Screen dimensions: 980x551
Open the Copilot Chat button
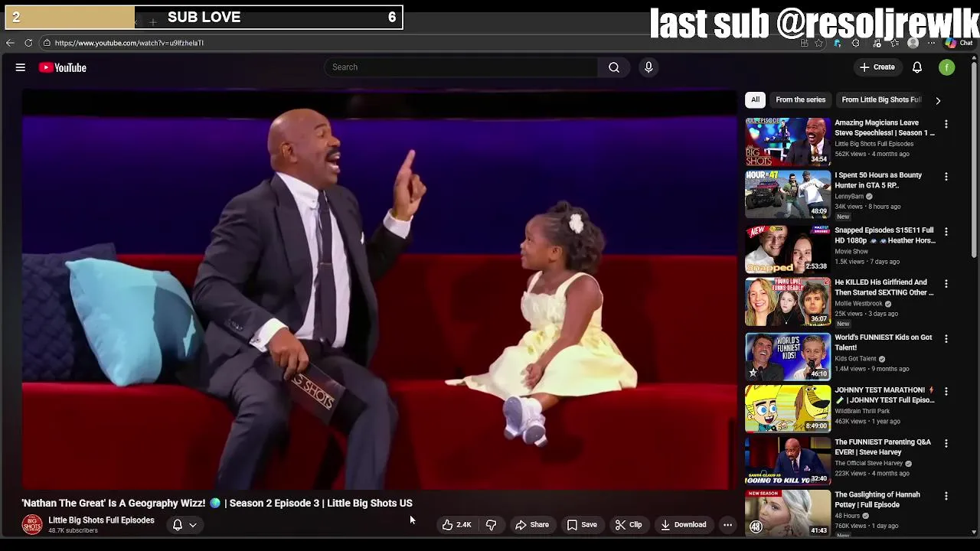[x=959, y=43]
